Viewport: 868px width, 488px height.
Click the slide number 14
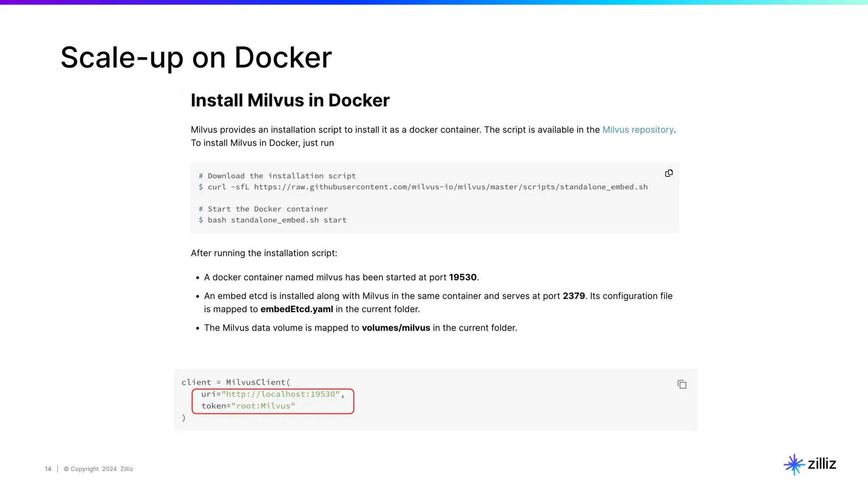click(48, 469)
